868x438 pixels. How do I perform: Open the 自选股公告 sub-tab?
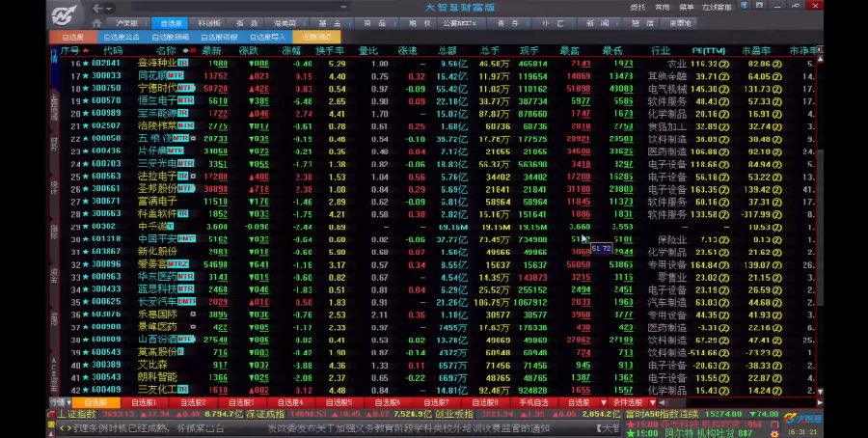pyautogui.click(x=122, y=37)
